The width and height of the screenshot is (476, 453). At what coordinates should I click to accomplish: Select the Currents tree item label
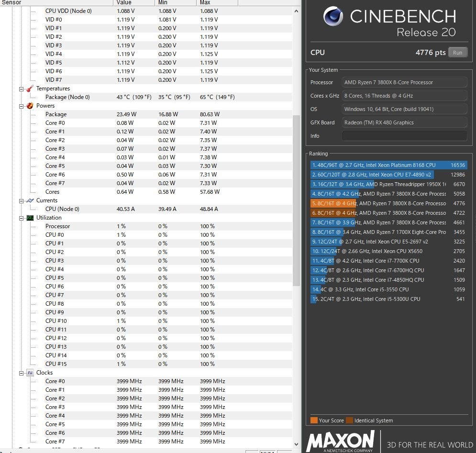(47, 200)
